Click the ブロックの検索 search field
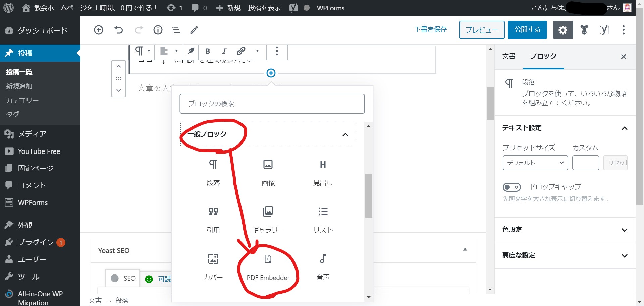 pyautogui.click(x=272, y=104)
